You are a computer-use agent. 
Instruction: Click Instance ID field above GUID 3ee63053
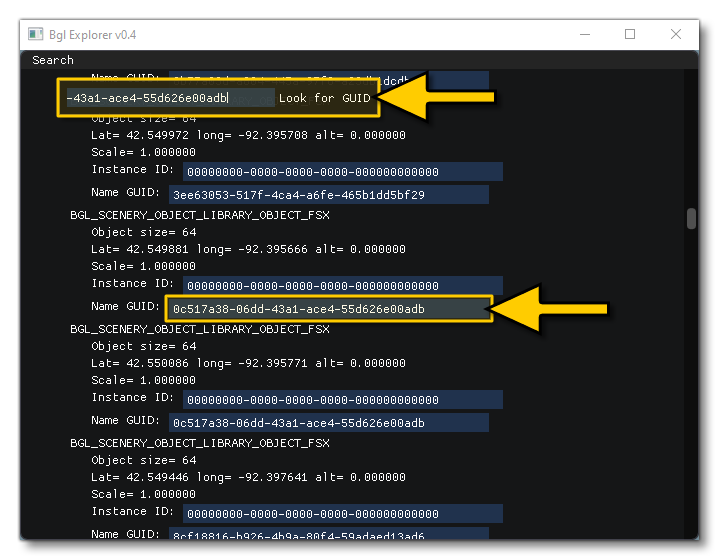click(343, 172)
